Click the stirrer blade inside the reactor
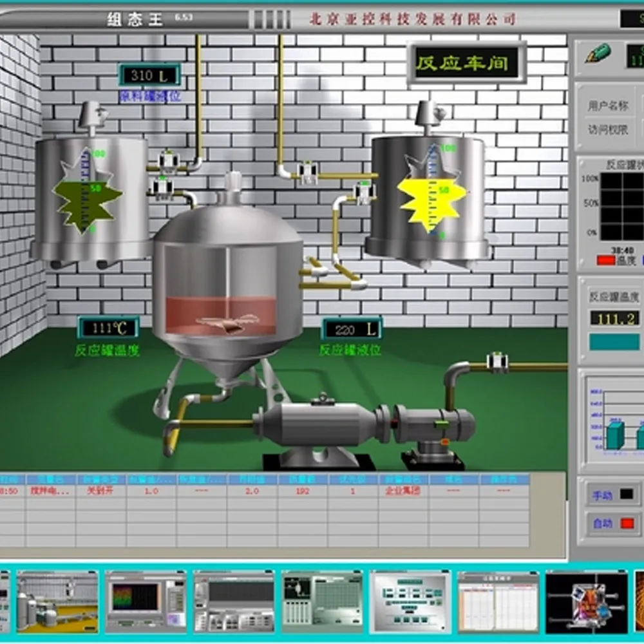Screen dimensions: 644x644 (225, 323)
